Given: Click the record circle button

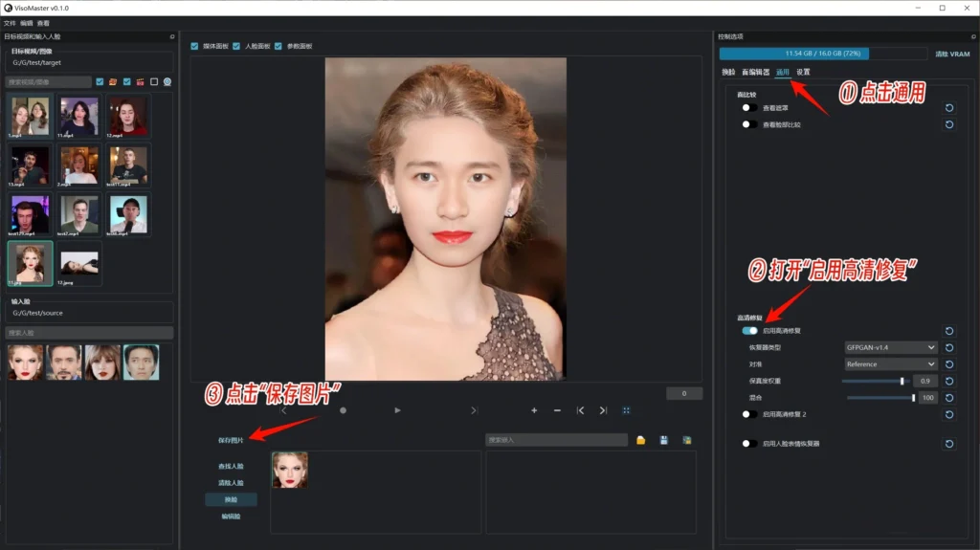Looking at the screenshot, I should click(x=343, y=410).
